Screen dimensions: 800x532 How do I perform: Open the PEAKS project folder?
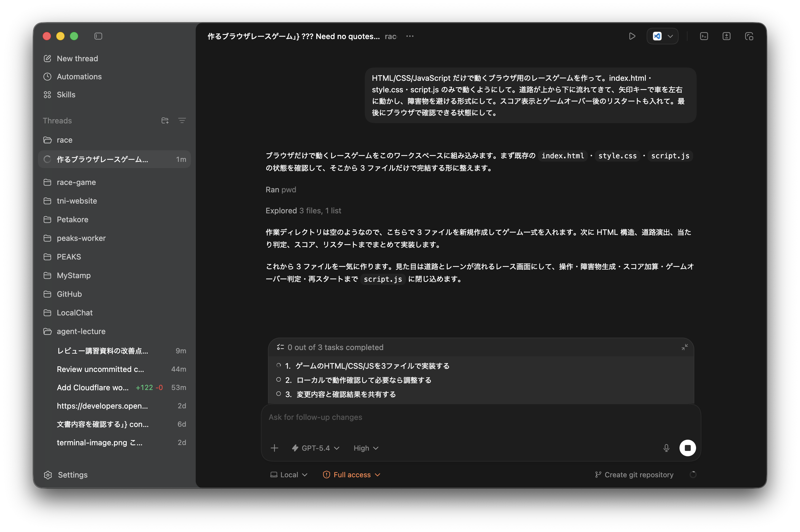click(x=114, y=257)
